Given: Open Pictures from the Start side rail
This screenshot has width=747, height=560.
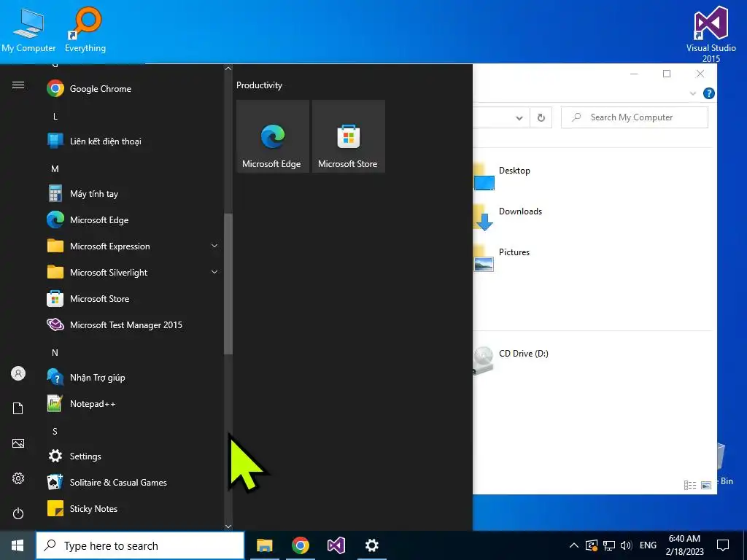Looking at the screenshot, I should pyautogui.click(x=18, y=443).
